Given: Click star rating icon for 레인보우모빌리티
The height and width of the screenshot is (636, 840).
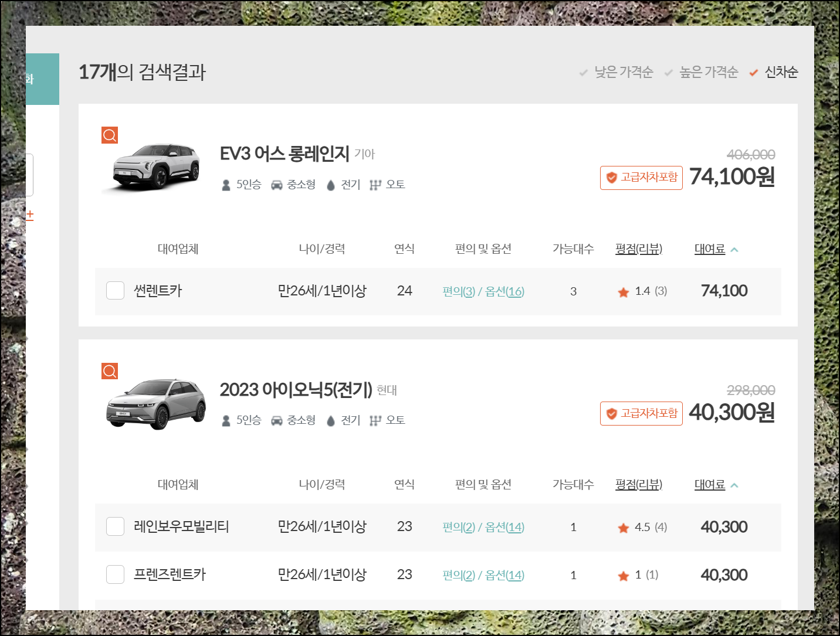Looking at the screenshot, I should pyautogui.click(x=623, y=528).
